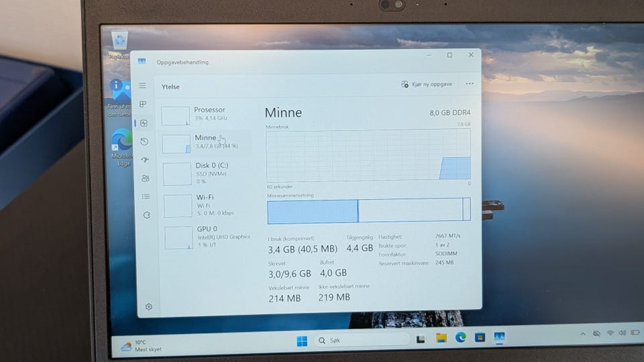
Task: Click the SODIMM Formfaktor value
Action: tap(446, 253)
